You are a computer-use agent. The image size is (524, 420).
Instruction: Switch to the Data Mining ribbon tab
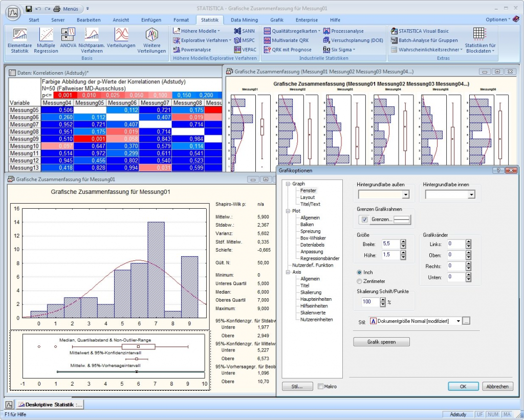[245, 19]
